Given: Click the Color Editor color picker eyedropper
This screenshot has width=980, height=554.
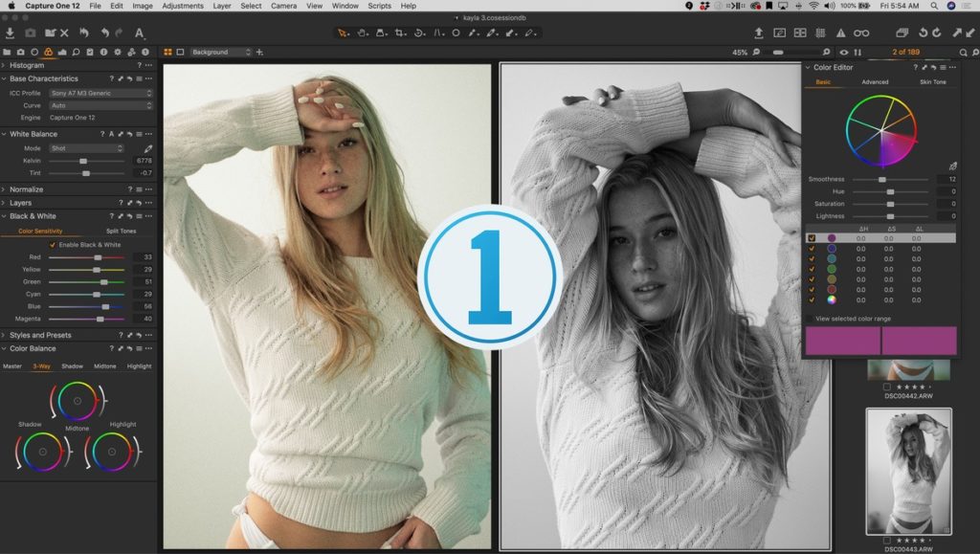Looking at the screenshot, I should coord(952,166).
